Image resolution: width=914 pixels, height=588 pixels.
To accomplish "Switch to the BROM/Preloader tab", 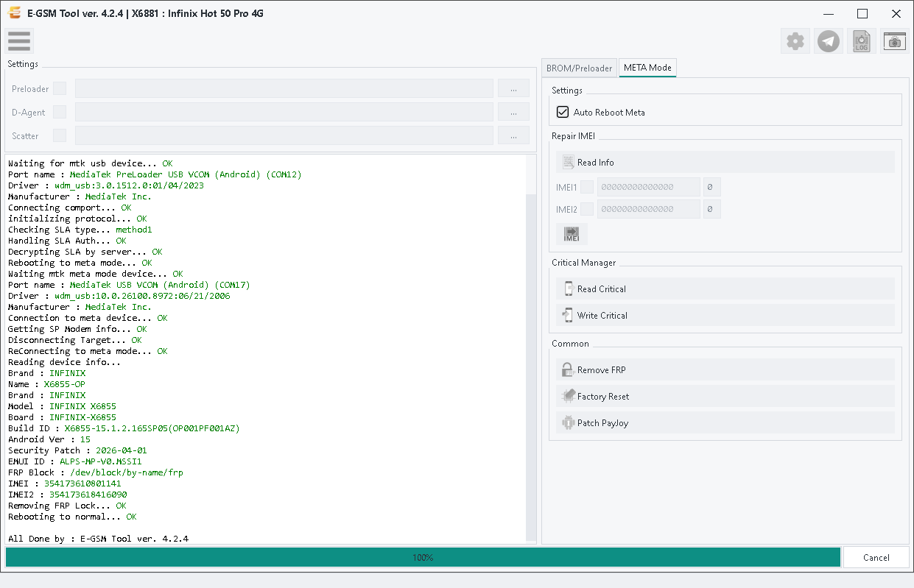I will (579, 68).
